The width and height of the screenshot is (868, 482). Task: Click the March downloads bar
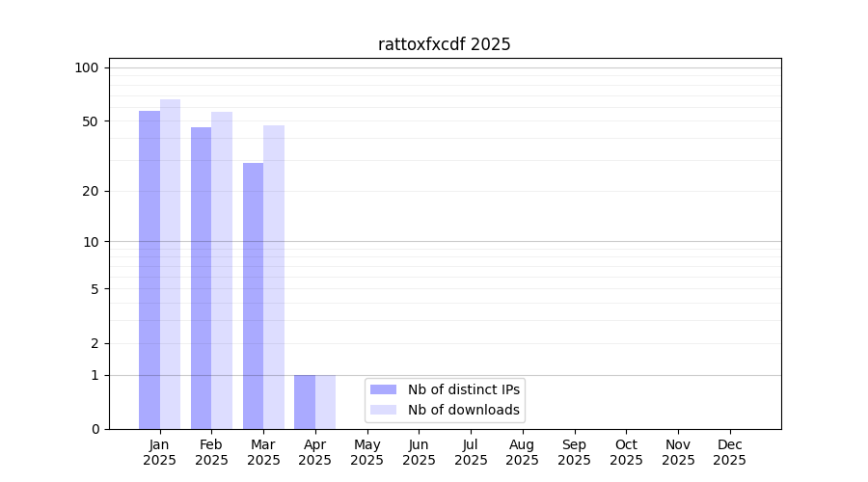(274, 277)
